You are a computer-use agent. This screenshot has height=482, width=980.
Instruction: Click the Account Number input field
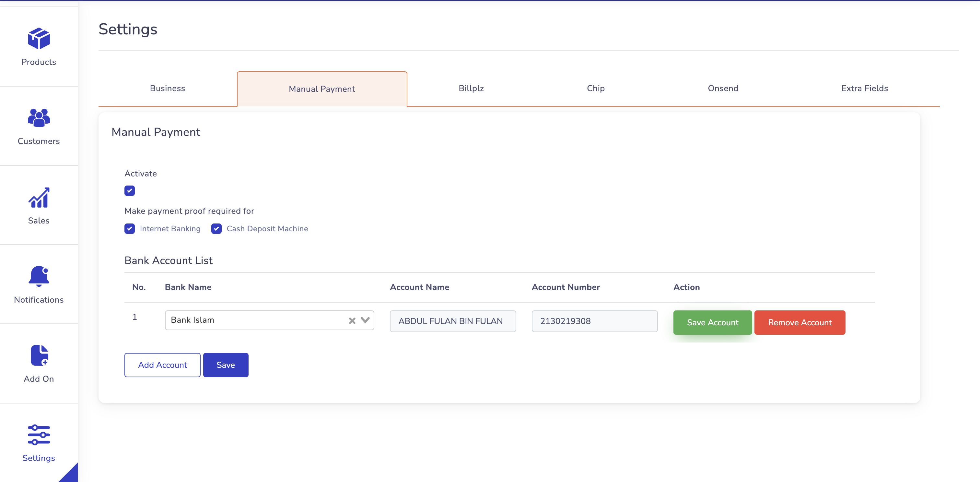[594, 321]
